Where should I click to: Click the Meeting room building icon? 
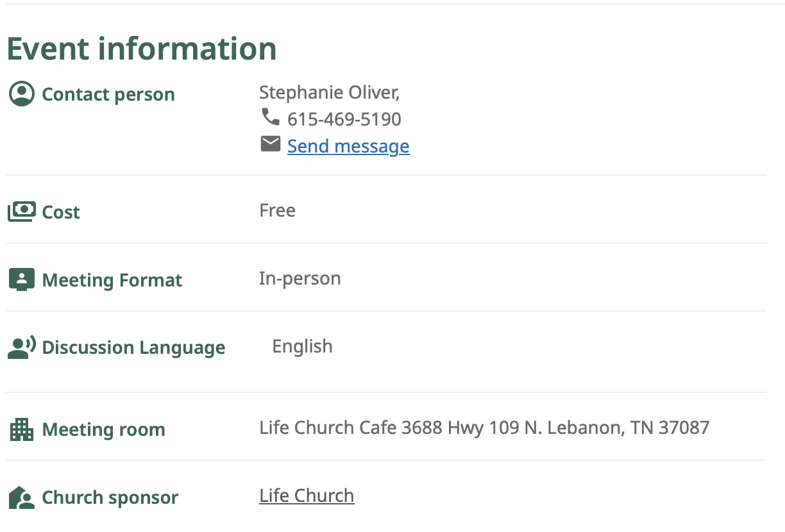(x=21, y=429)
